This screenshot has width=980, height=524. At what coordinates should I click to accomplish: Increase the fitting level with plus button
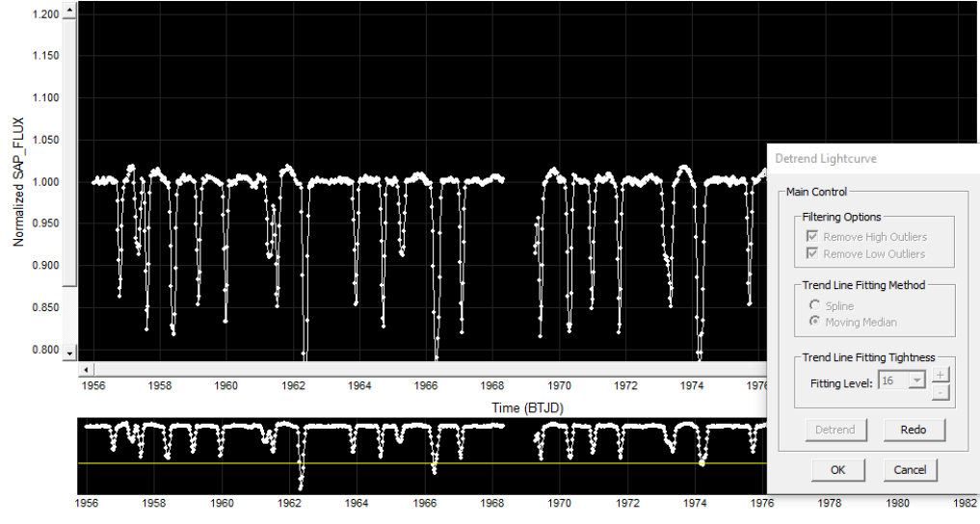(940, 374)
